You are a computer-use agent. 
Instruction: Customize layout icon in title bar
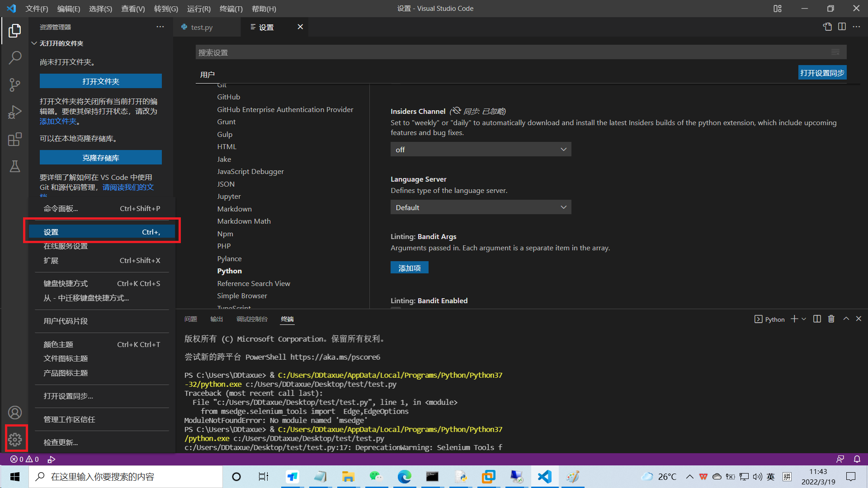coord(777,9)
